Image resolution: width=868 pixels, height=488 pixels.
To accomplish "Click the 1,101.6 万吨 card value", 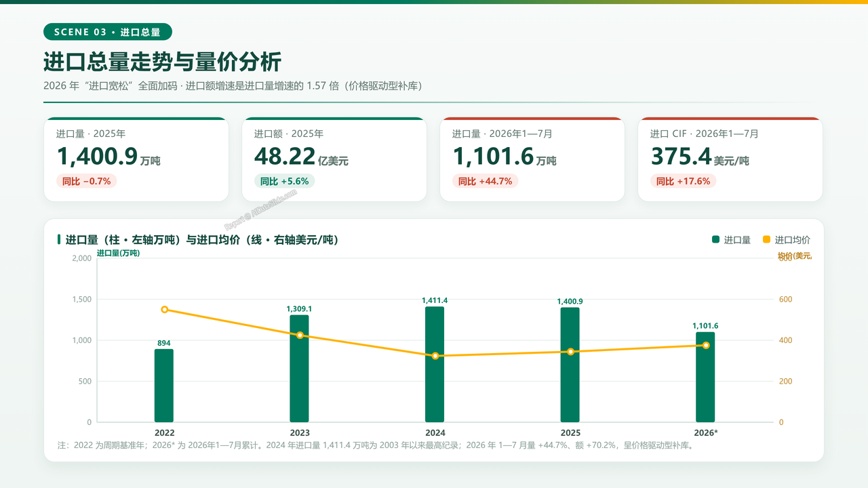I will 505,157.
